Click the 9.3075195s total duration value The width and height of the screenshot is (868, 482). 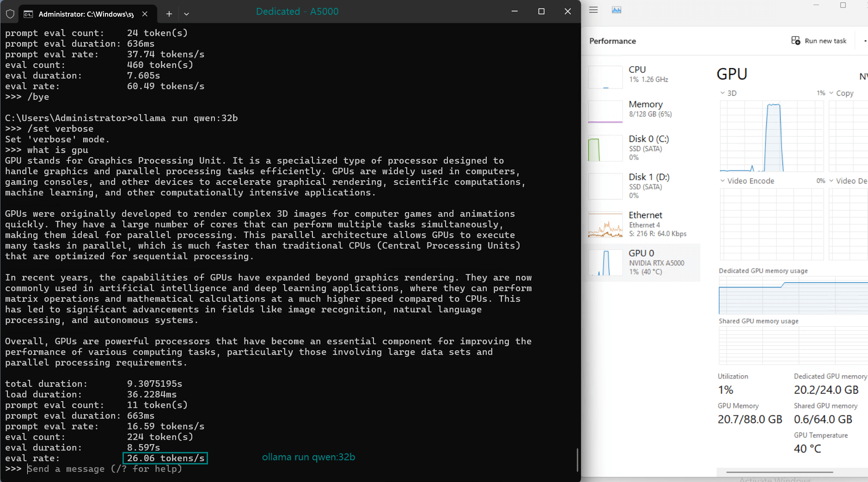click(x=154, y=384)
